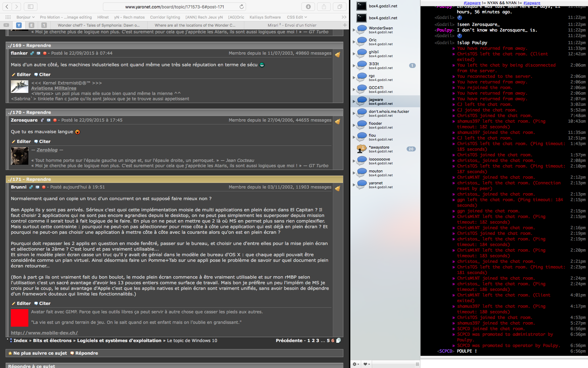Click the Safari address bar URL field
The width and height of the screenshot is (588, 368).
174,7
